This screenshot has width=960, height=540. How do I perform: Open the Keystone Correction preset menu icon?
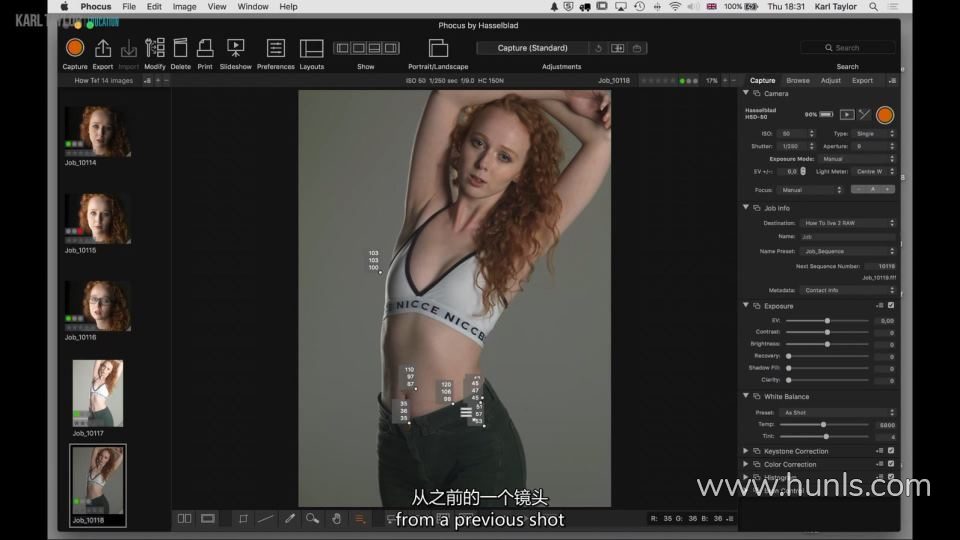(880, 451)
